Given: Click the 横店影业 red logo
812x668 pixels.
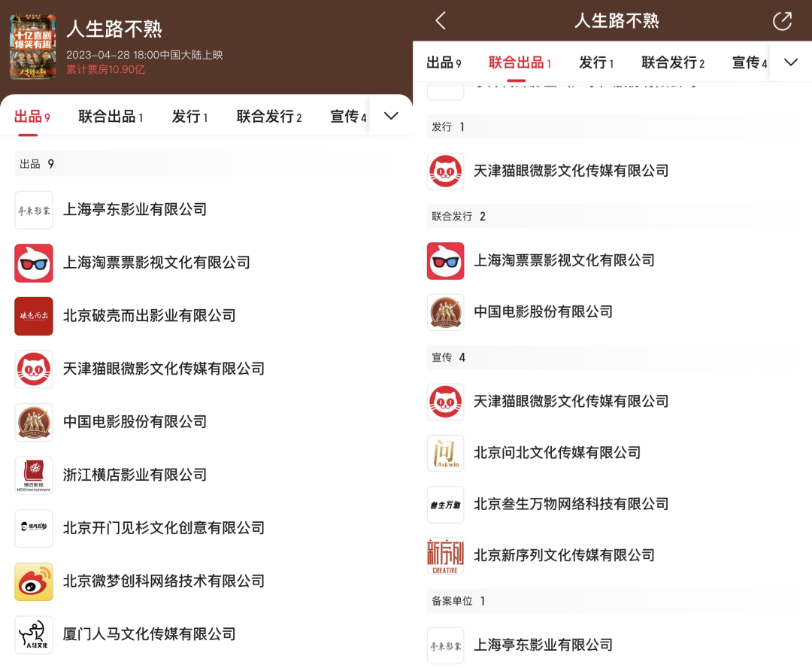Looking at the screenshot, I should pyautogui.click(x=34, y=475).
